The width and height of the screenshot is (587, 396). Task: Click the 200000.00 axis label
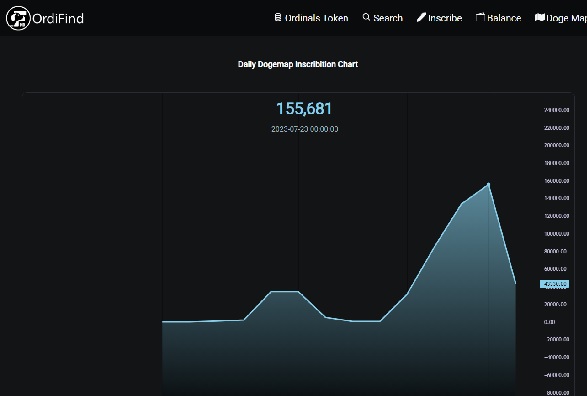(x=557, y=145)
